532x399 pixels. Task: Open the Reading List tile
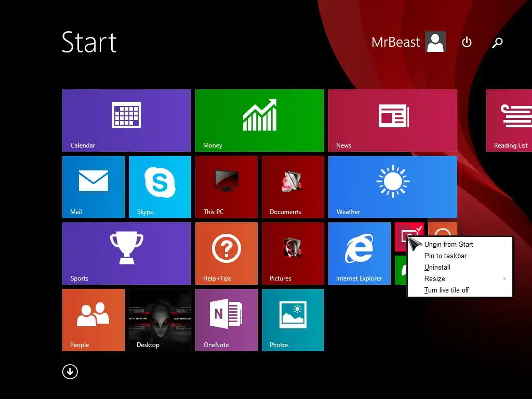tap(509, 121)
